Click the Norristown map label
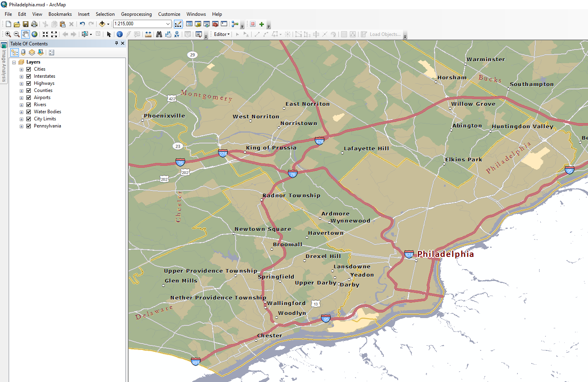 coord(299,123)
